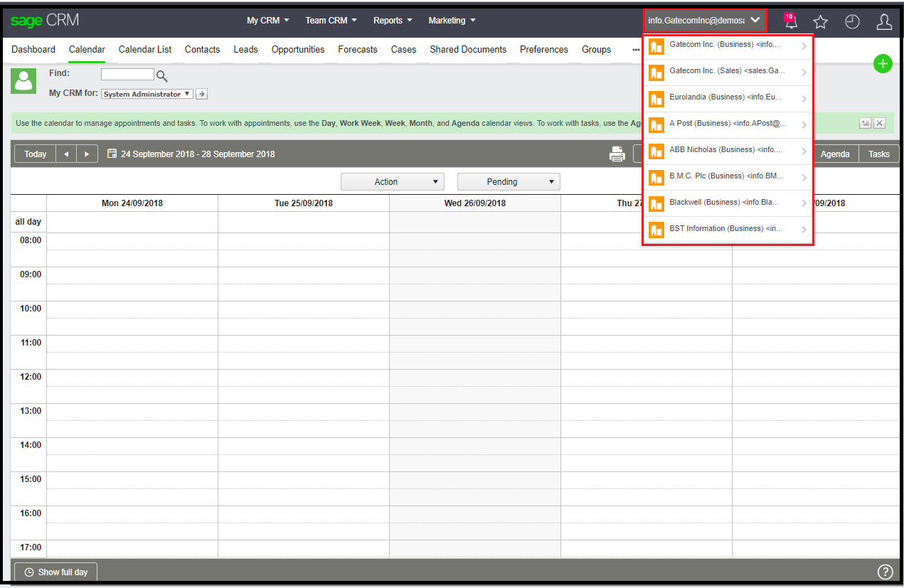Go to the next week arrow
Screen dimensions: 904x588
pos(87,154)
